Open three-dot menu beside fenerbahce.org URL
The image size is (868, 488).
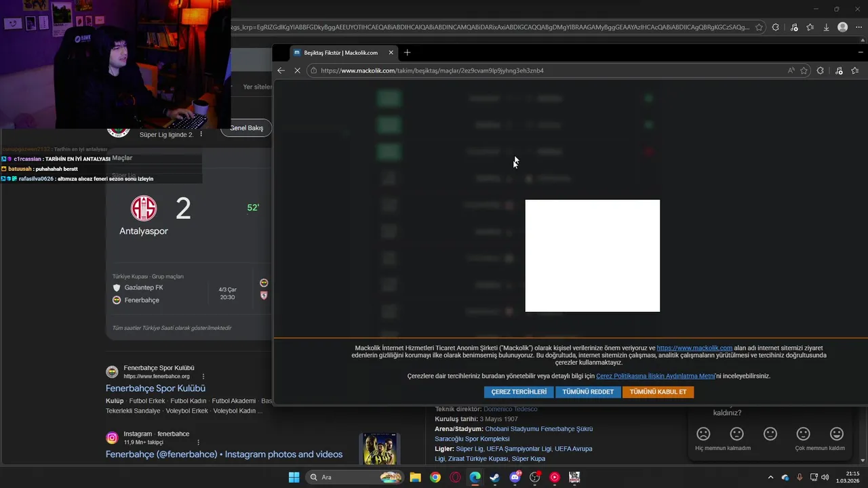coord(203,376)
